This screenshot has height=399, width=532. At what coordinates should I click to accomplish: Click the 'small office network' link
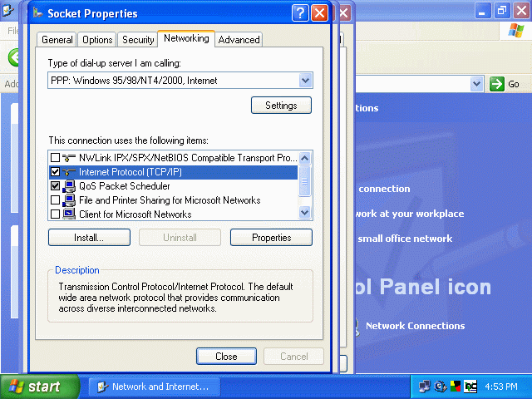pos(405,239)
